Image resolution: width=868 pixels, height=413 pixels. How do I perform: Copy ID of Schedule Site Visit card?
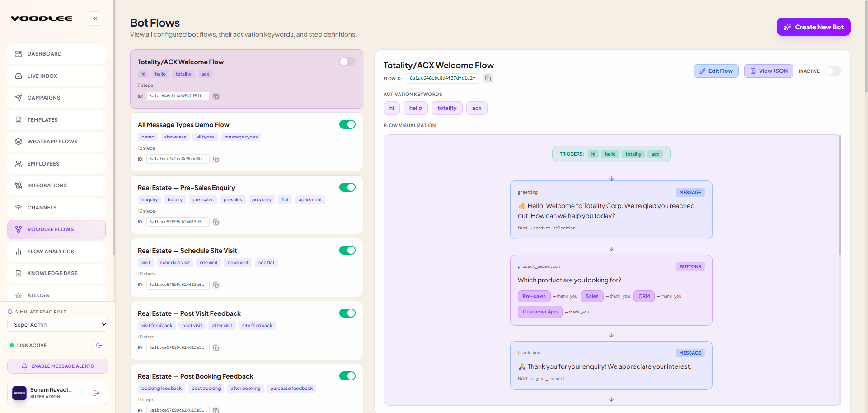[216, 285]
